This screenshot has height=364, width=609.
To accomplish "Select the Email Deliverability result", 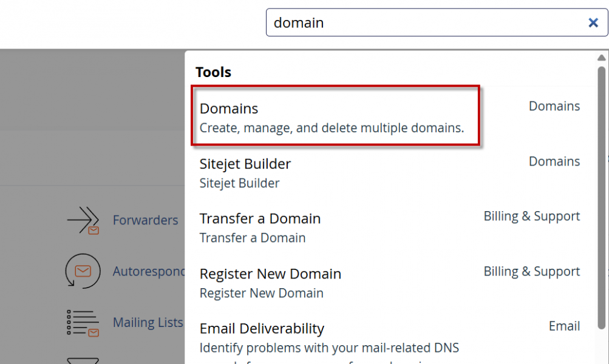I will (x=262, y=329).
